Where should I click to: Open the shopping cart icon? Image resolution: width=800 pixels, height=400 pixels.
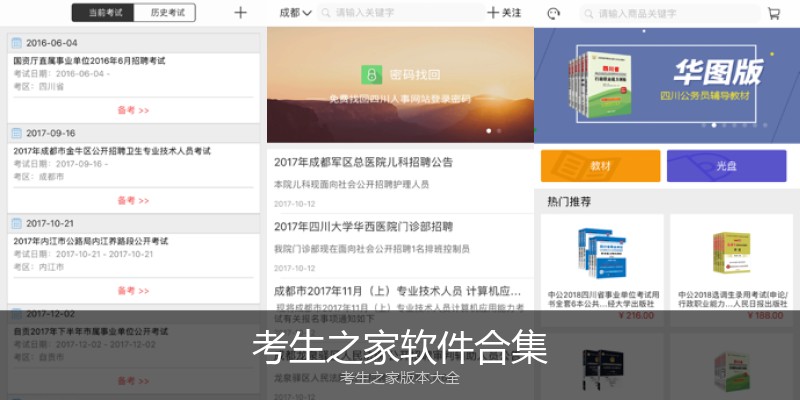click(774, 14)
